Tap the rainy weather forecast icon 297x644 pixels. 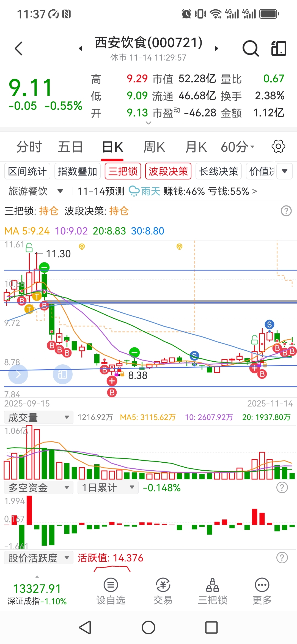(134, 191)
